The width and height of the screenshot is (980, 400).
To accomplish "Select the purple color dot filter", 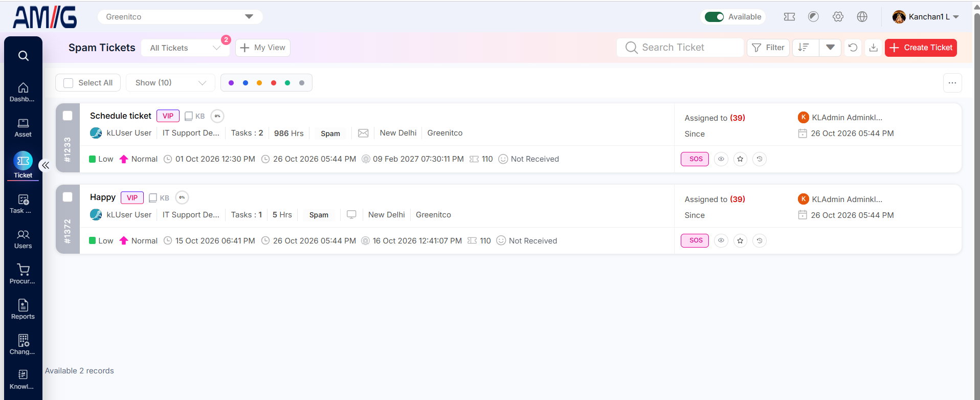I will (x=231, y=83).
